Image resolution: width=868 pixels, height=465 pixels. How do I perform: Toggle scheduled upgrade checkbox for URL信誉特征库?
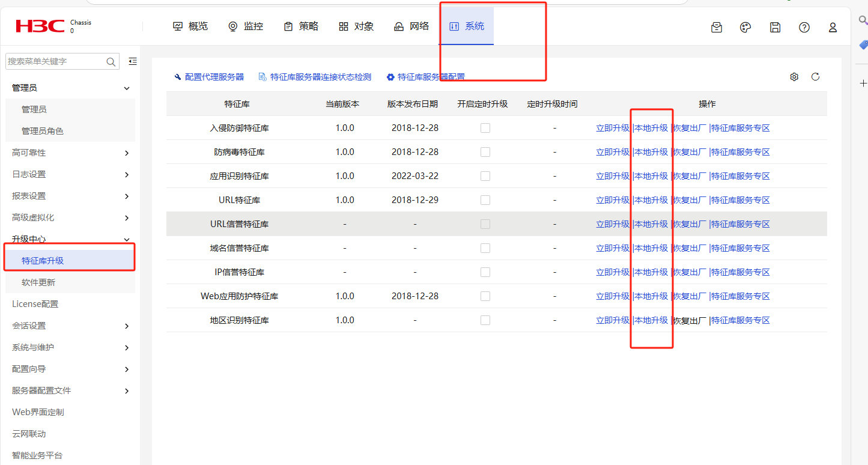coord(485,224)
